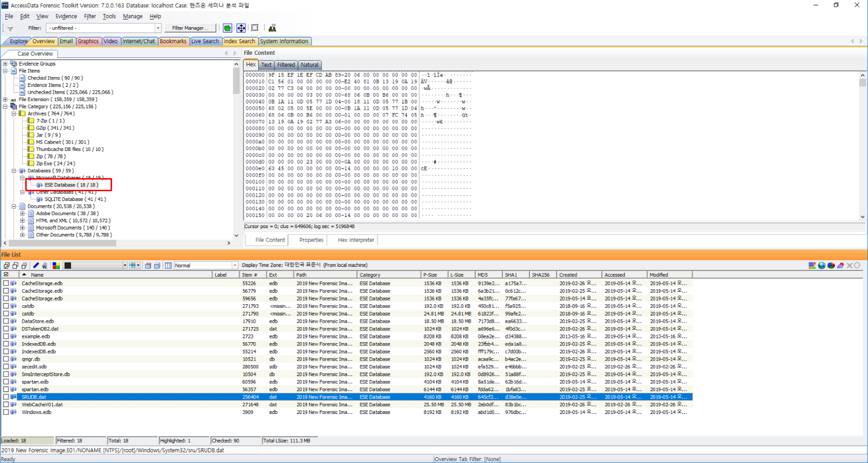Click the multicolor label swatch icon
The width and height of the screenshot is (868, 463).
click(56, 265)
